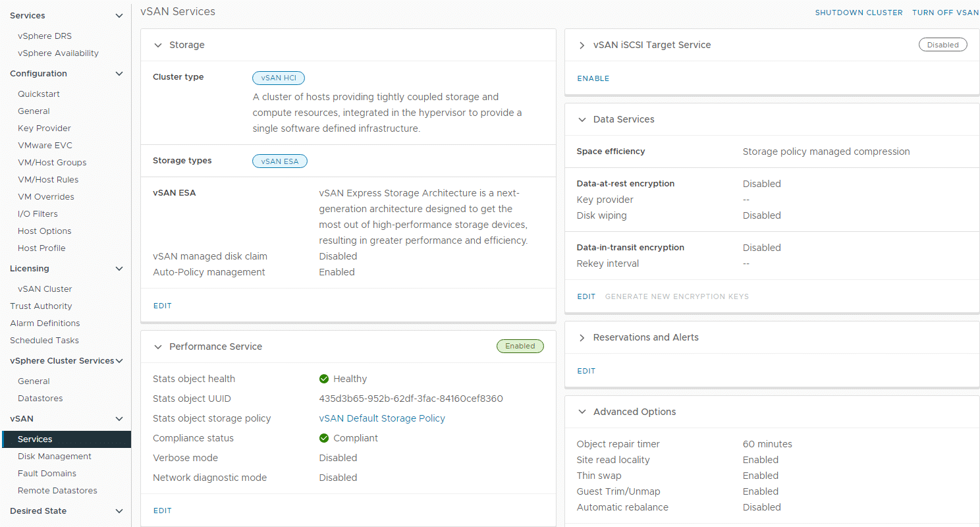980x527 pixels.
Task: Collapse the vSAN sidebar section chevron
Action: (119, 419)
